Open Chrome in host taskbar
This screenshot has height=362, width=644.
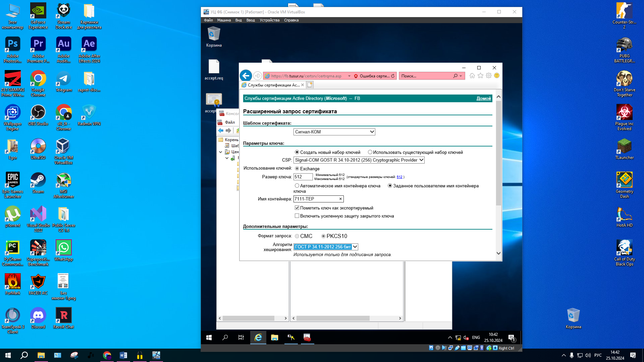point(107,355)
